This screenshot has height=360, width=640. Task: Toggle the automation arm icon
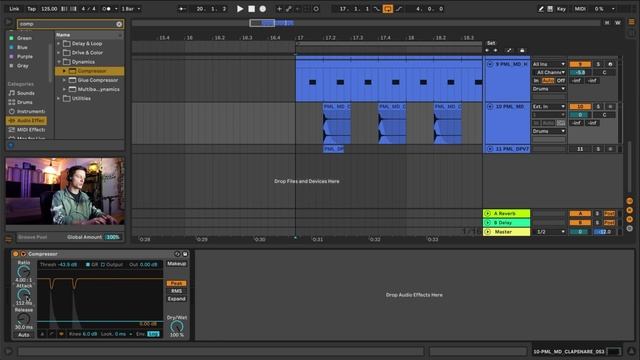point(289,9)
